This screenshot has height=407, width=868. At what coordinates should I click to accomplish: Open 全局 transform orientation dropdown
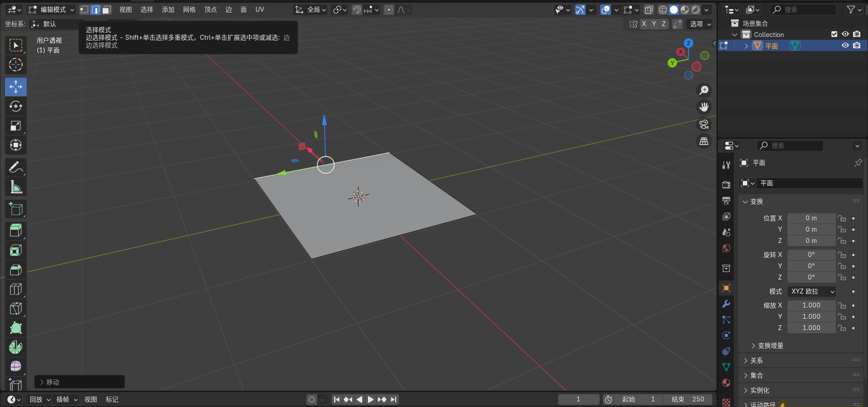click(x=310, y=9)
